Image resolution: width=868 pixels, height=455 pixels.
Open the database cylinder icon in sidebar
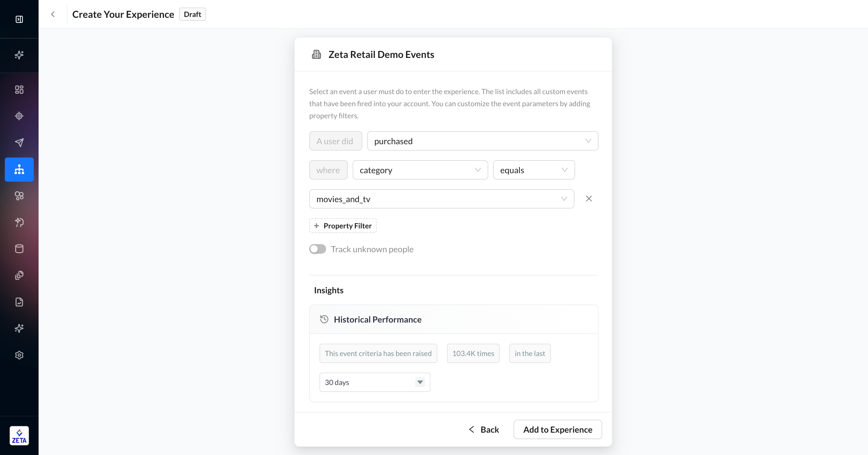click(19, 249)
